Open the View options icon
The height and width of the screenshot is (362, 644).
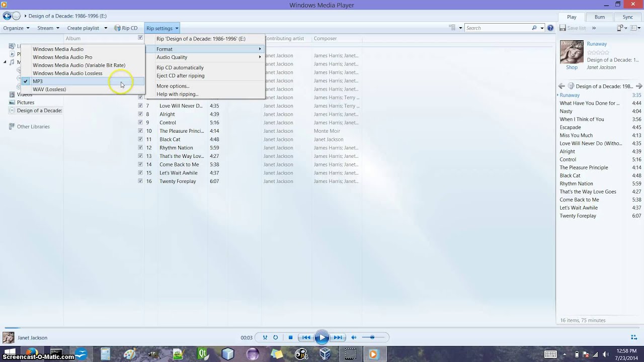click(452, 28)
